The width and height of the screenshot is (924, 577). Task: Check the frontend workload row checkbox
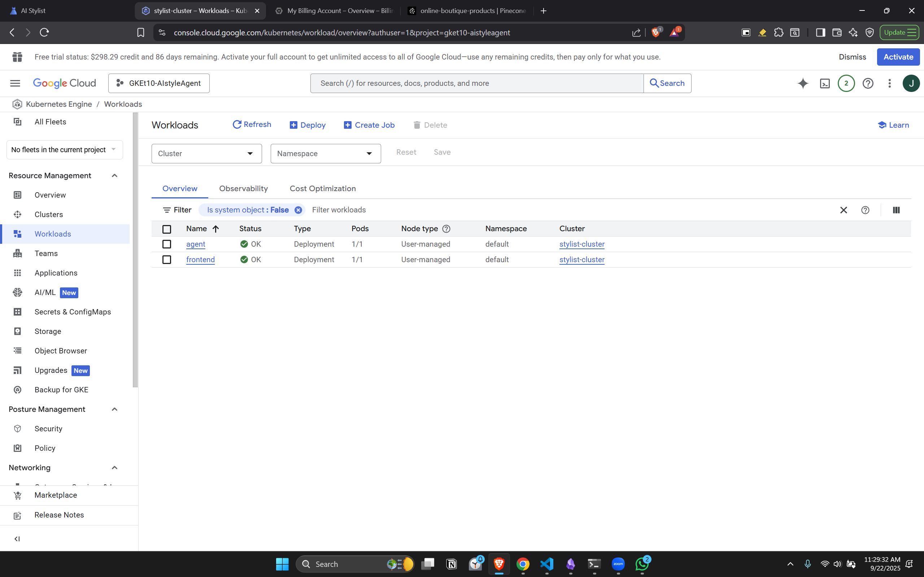pos(166,259)
